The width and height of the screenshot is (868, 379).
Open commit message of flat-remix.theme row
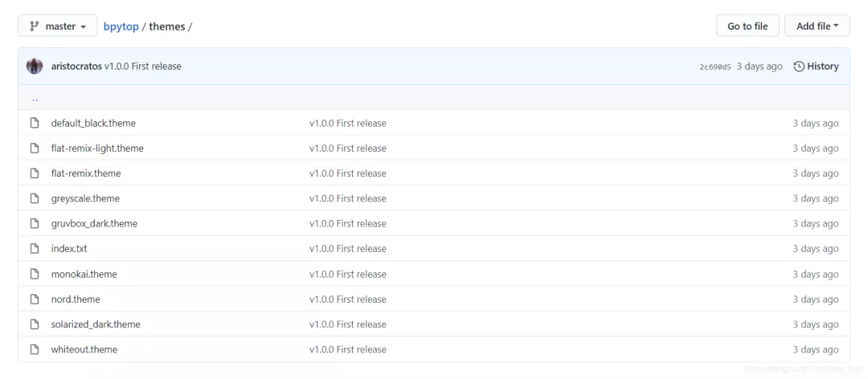point(348,173)
